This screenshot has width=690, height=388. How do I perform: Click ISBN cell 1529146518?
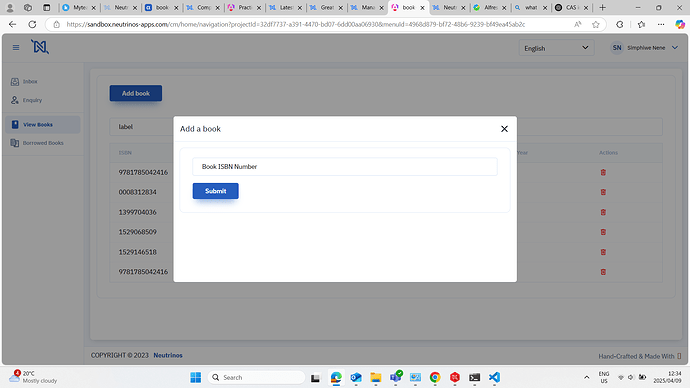(137, 252)
